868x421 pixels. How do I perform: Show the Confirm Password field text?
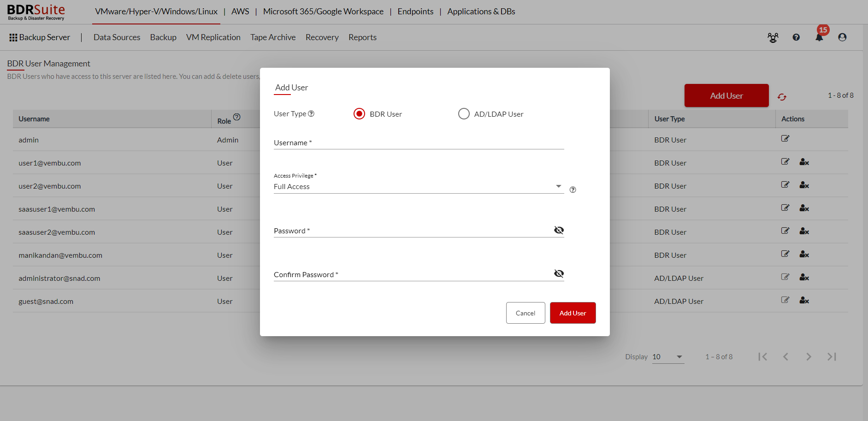(x=559, y=273)
